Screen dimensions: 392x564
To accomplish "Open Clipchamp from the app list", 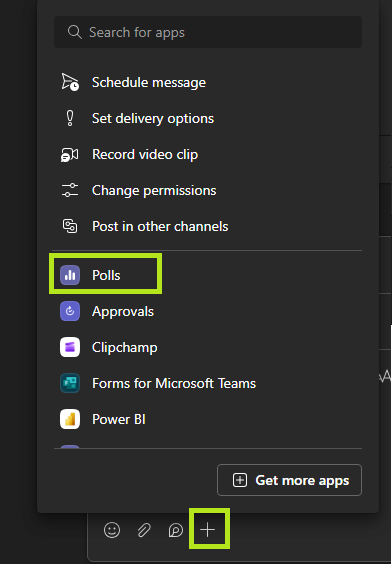I will coord(208,347).
